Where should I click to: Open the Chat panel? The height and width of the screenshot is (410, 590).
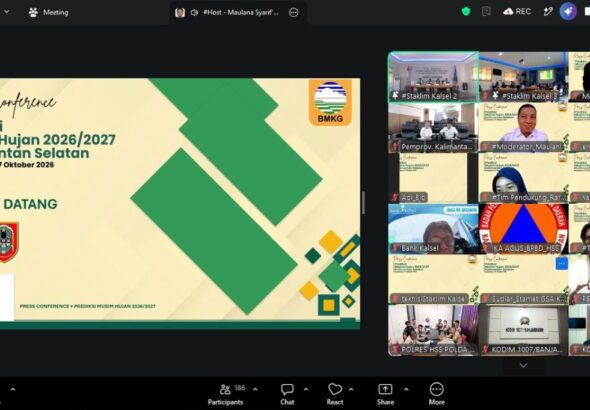pos(287,394)
